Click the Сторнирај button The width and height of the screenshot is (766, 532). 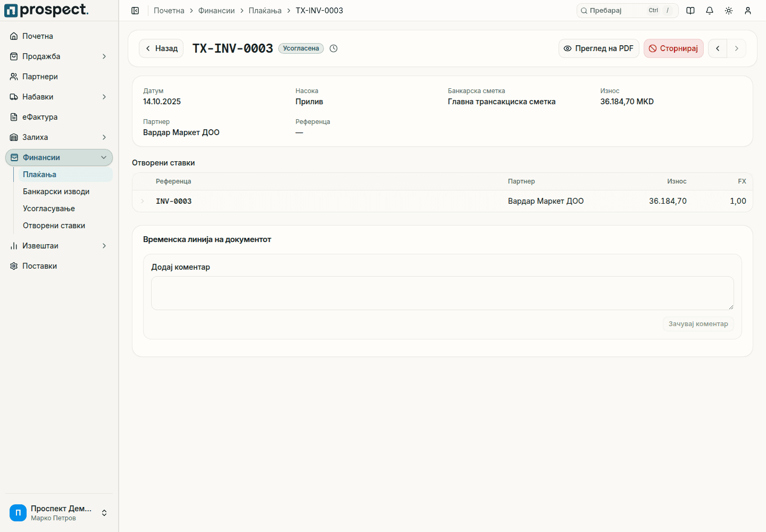click(673, 48)
